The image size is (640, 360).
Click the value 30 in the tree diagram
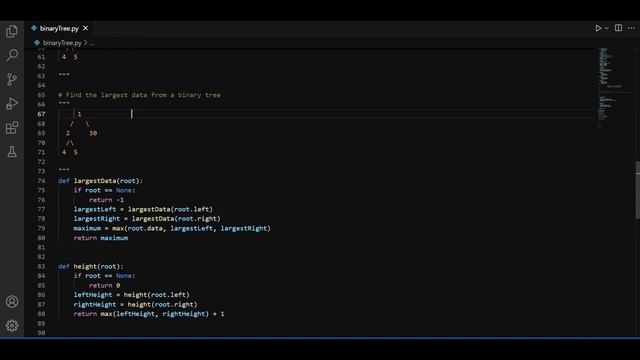[x=93, y=133]
